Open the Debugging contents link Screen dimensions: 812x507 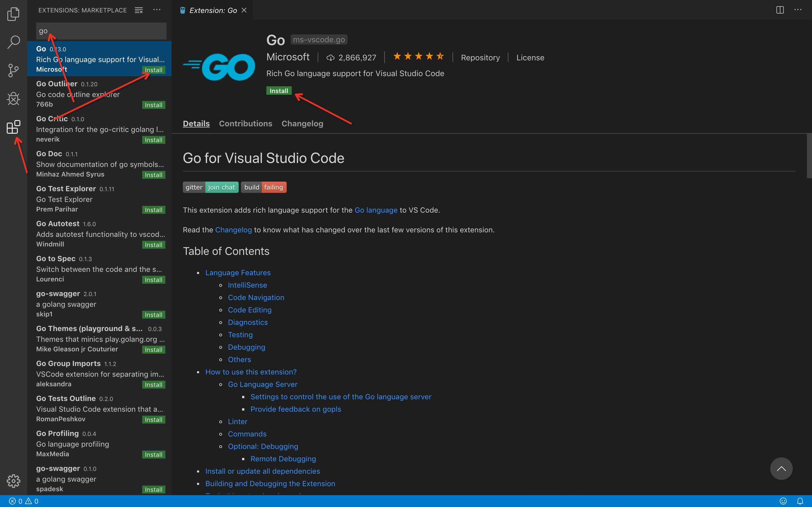click(x=247, y=347)
